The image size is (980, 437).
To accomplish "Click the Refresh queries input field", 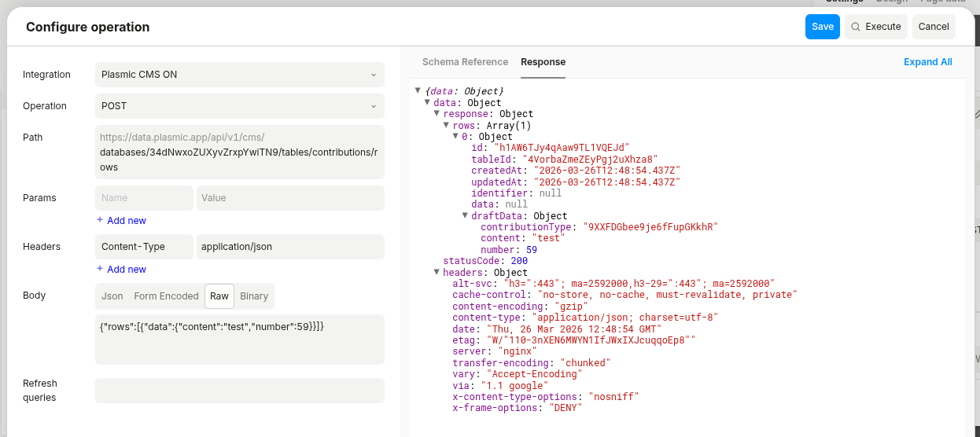I will tap(239, 391).
